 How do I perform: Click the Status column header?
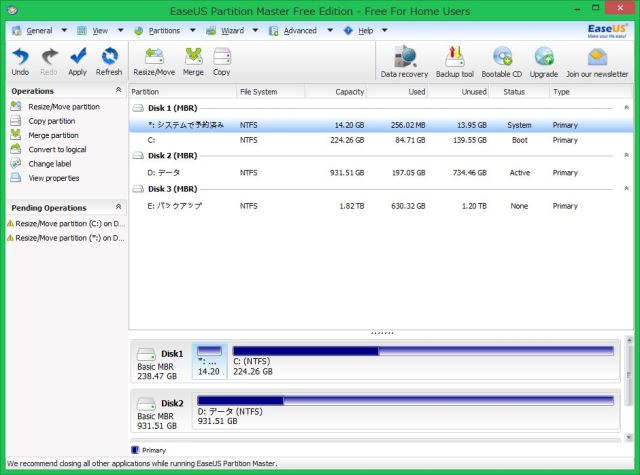[519, 92]
